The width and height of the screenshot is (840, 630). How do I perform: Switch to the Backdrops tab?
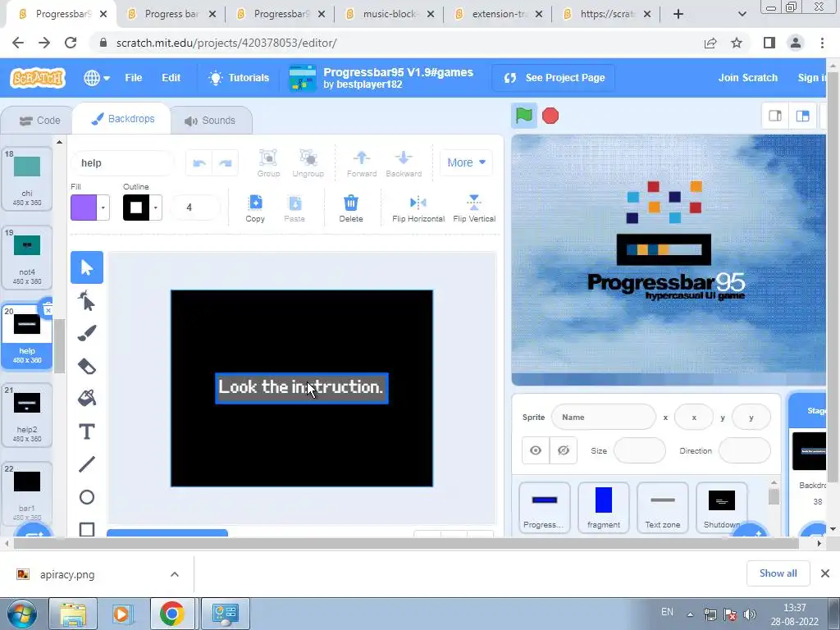point(123,119)
